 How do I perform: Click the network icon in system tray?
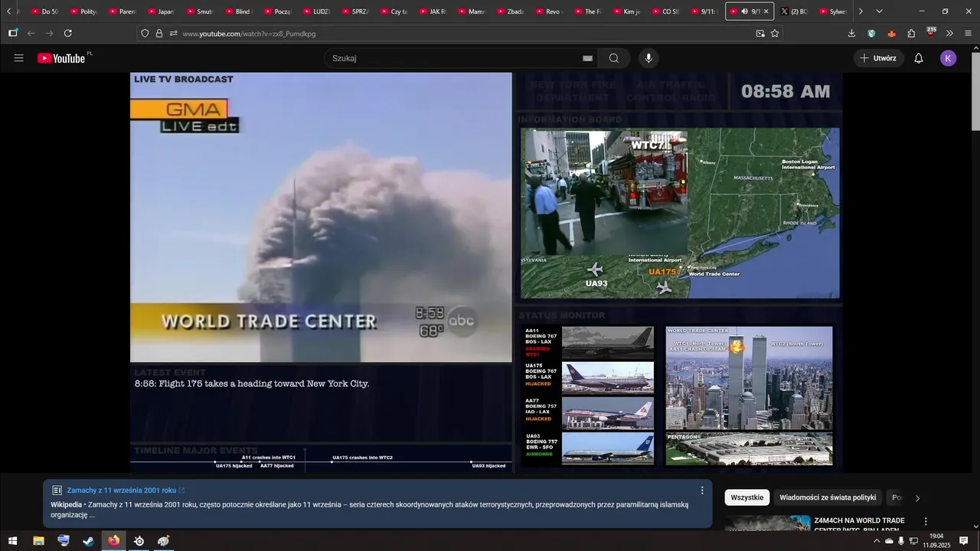pyautogui.click(x=913, y=541)
